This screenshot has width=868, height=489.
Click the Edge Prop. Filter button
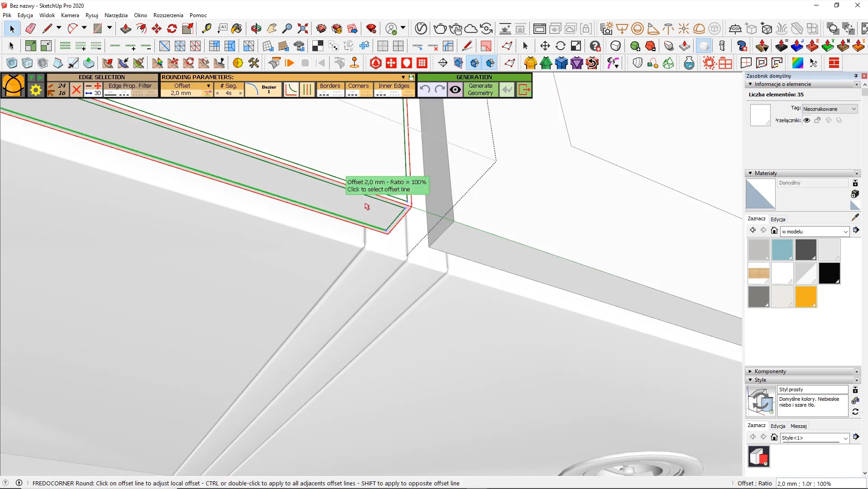130,86
